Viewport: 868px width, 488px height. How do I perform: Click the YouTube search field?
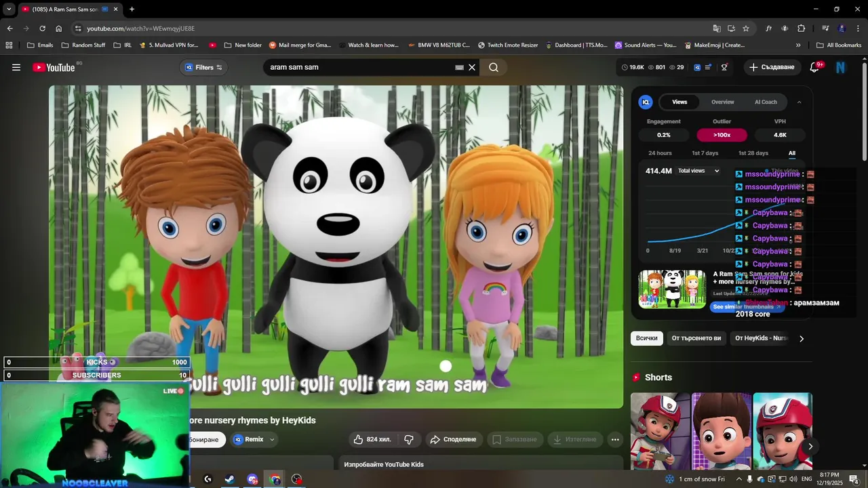point(359,67)
